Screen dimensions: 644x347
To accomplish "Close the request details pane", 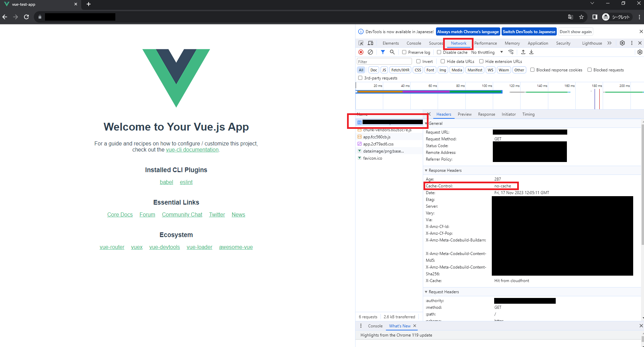I will (x=429, y=114).
